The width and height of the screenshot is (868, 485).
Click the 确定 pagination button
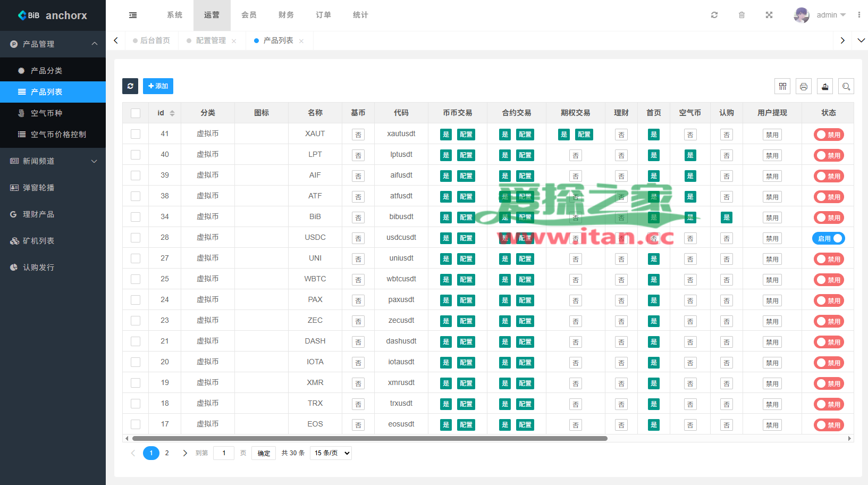pos(264,453)
